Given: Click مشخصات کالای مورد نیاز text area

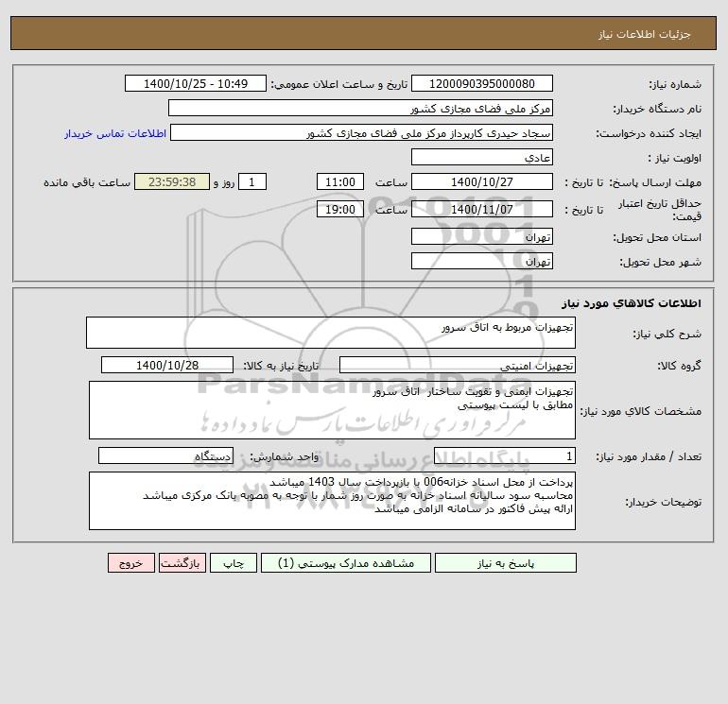Looking at the screenshot, I should coord(332,410).
